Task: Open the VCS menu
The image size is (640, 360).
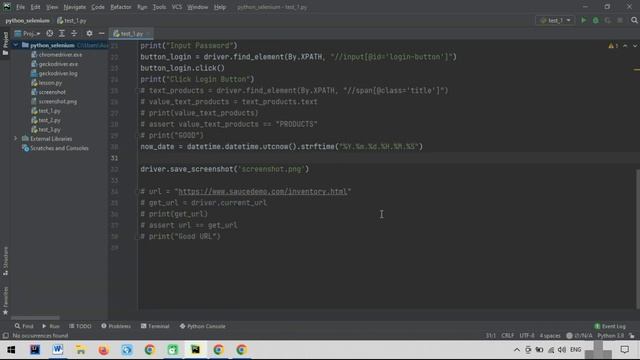Action: pyautogui.click(x=177, y=7)
